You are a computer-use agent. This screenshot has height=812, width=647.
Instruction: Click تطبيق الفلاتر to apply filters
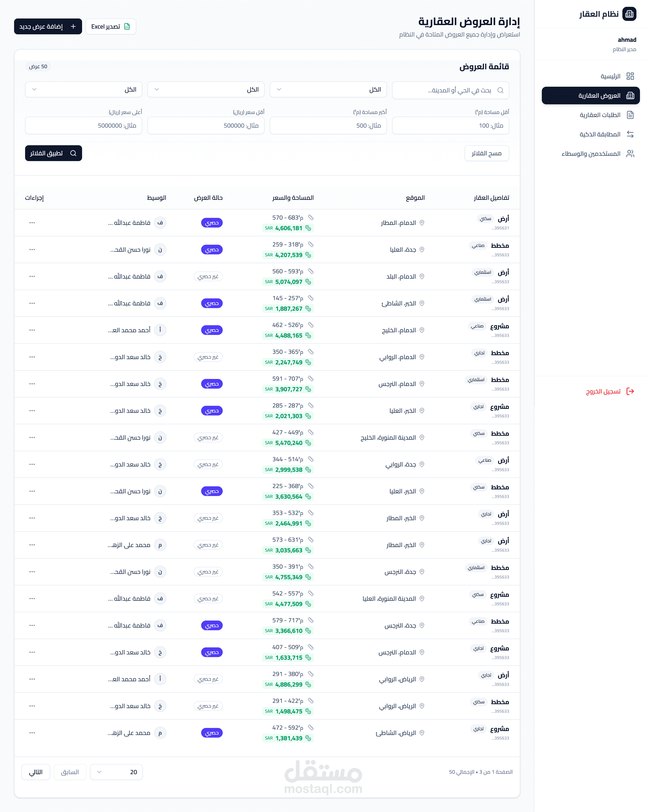pyautogui.click(x=53, y=153)
